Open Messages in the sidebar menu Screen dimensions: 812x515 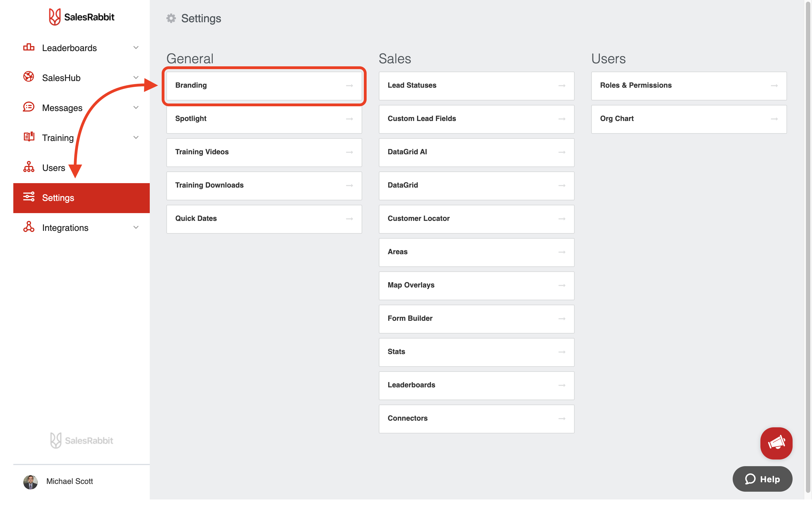(x=81, y=108)
